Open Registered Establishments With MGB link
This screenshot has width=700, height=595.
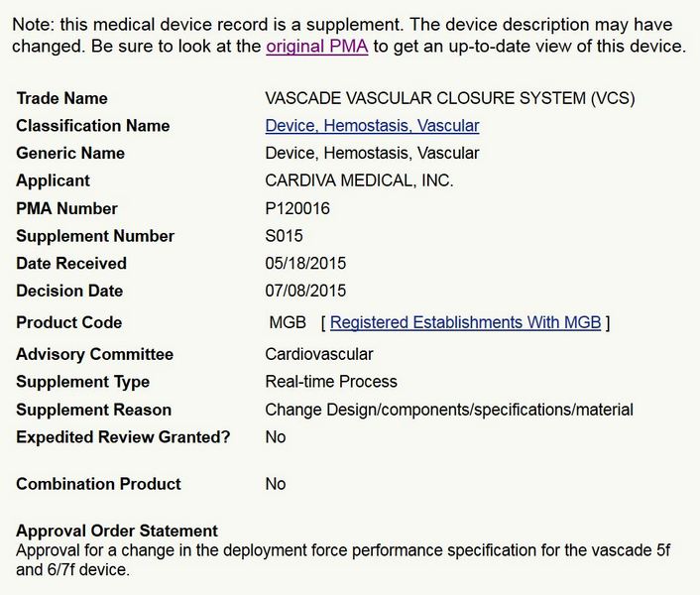(x=465, y=322)
